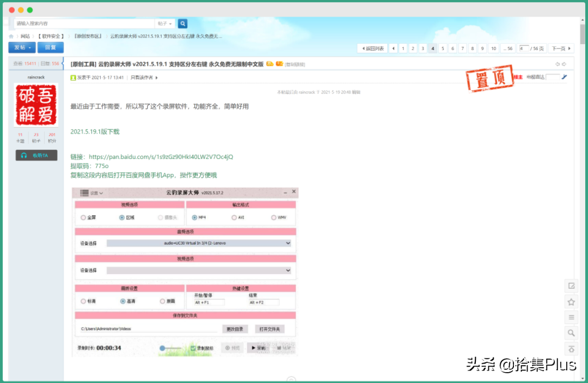Screen dimensions: 588x383
Task: Click the page number input showing 4
Action: pos(524,48)
